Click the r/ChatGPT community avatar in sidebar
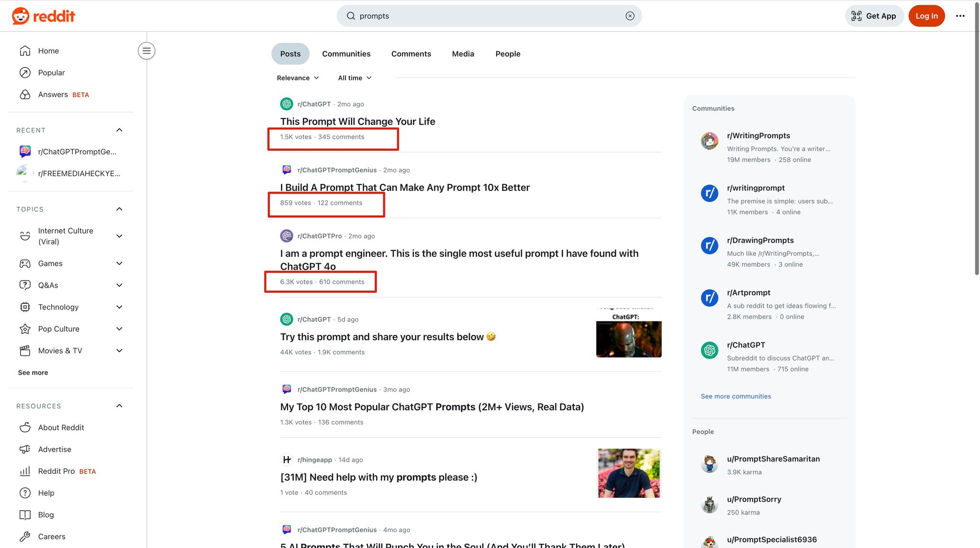 click(x=709, y=350)
